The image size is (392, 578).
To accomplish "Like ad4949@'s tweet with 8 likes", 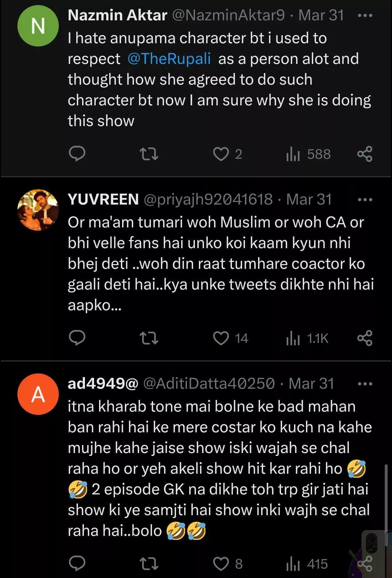I will (221, 564).
